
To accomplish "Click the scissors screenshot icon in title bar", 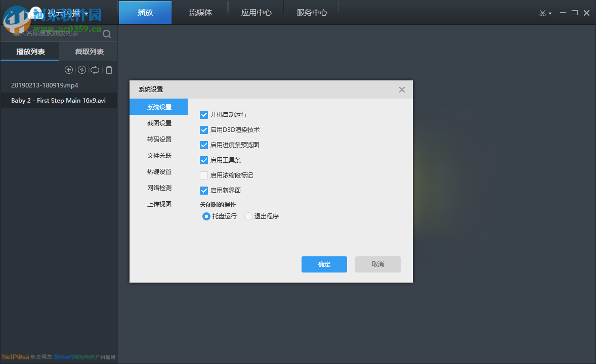I will pos(542,13).
